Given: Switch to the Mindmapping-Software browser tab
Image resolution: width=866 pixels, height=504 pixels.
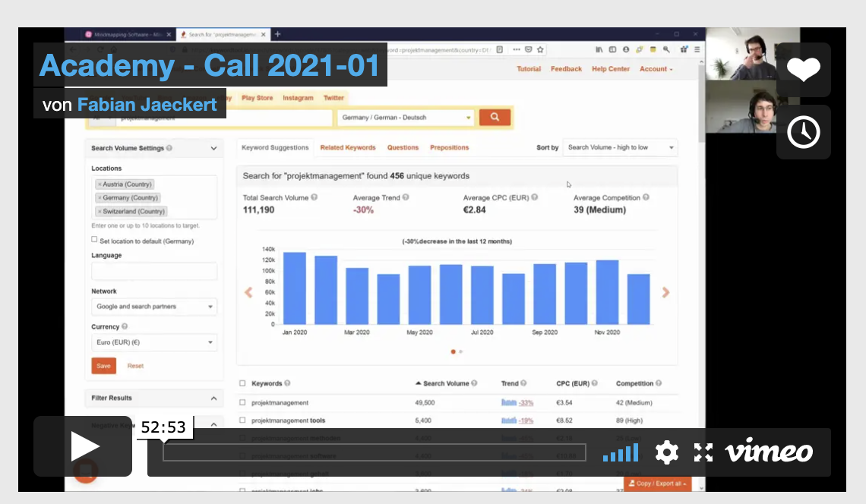Looking at the screenshot, I should pyautogui.click(x=128, y=34).
